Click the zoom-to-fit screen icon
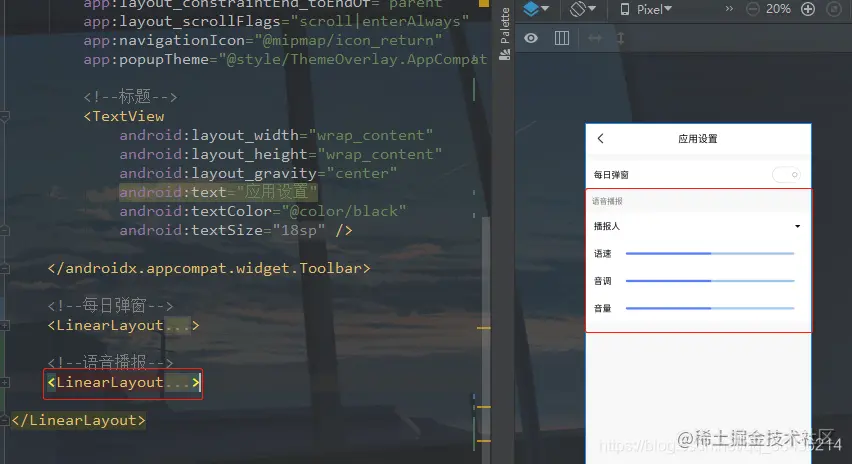The image size is (852, 464). (x=834, y=9)
